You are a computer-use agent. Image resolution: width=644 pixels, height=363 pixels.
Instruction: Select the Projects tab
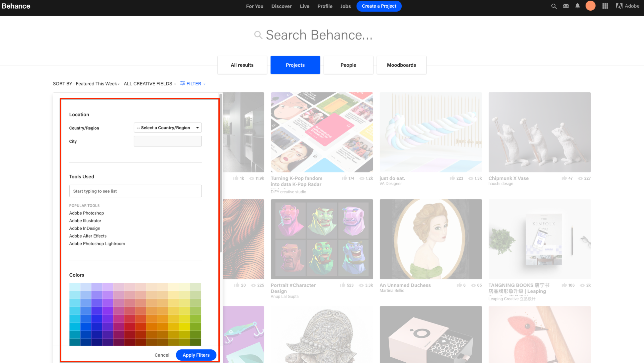point(295,65)
